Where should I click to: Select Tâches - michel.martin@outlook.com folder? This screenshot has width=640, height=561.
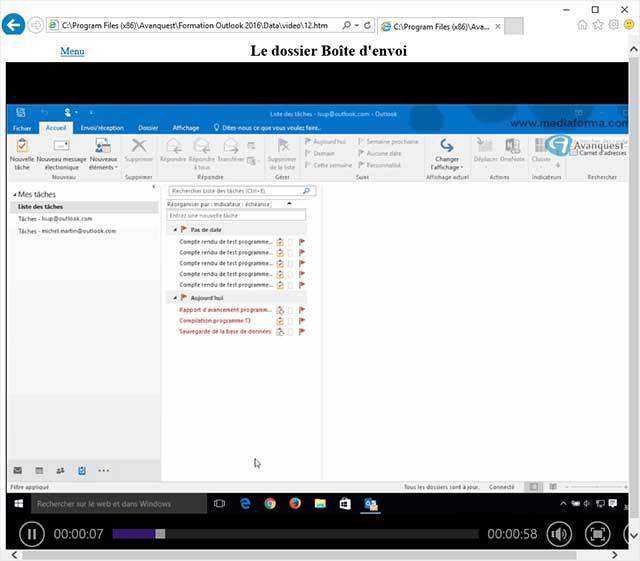(x=67, y=231)
